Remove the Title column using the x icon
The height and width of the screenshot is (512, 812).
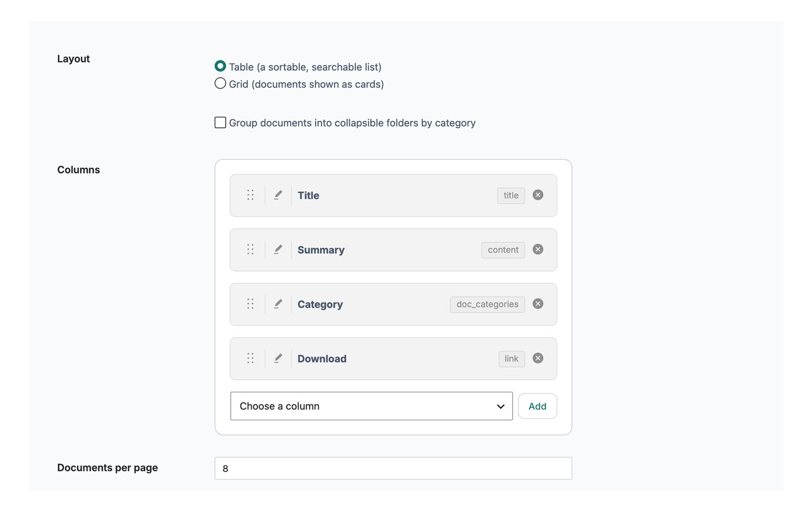pos(538,195)
